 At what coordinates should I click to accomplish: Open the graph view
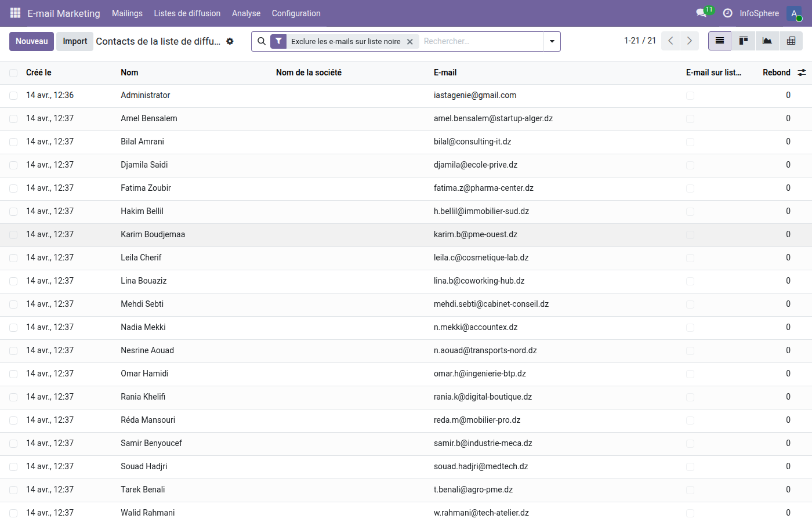(767, 41)
